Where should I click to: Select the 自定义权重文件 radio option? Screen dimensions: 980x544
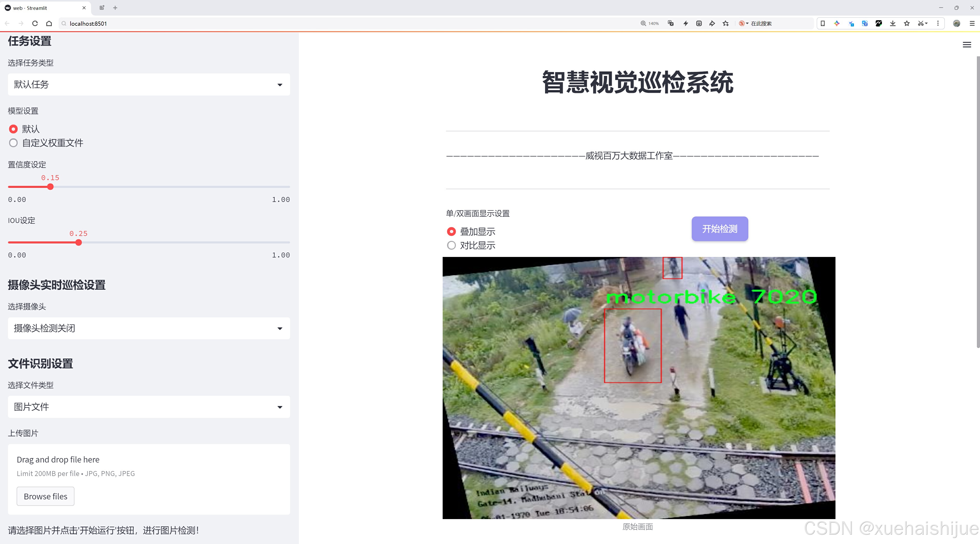point(14,143)
